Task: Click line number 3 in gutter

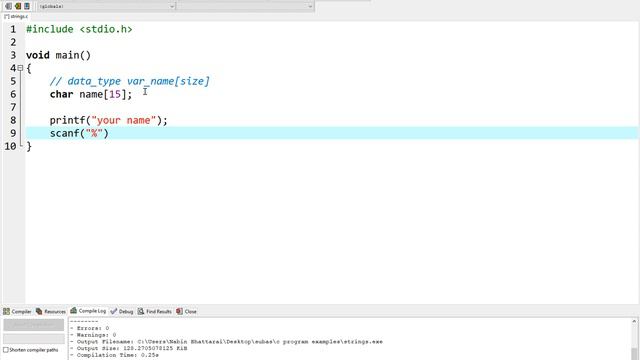Action: coord(13,55)
